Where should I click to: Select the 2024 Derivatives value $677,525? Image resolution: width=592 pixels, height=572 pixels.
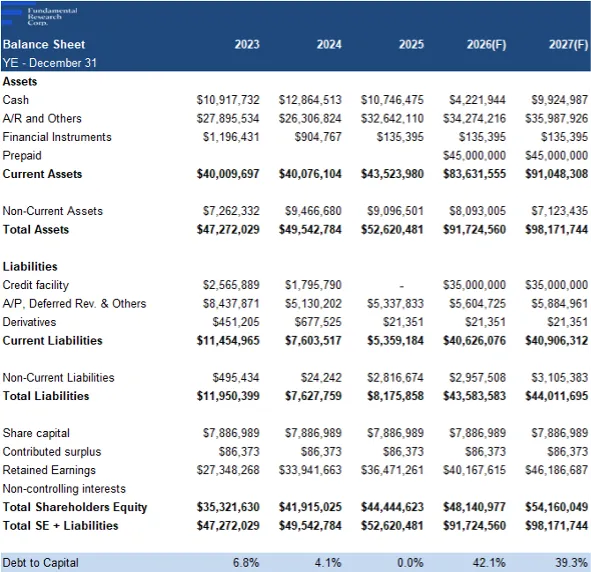318,322
